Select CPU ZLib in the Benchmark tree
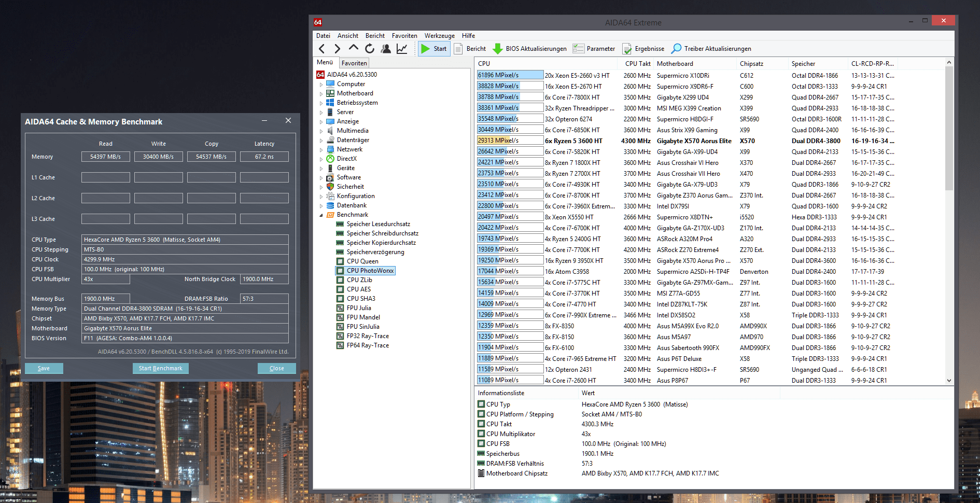Screen dimensions: 980x503 pyautogui.click(x=359, y=280)
